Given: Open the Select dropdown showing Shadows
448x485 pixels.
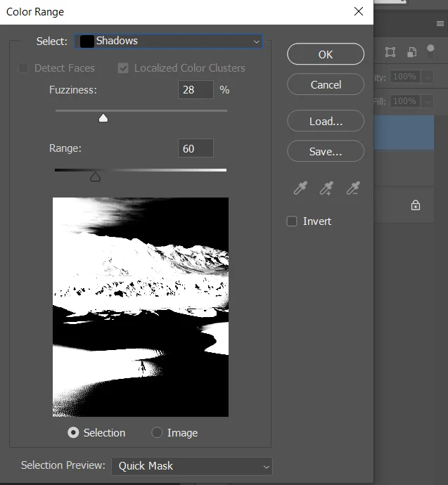Looking at the screenshot, I should point(168,41).
